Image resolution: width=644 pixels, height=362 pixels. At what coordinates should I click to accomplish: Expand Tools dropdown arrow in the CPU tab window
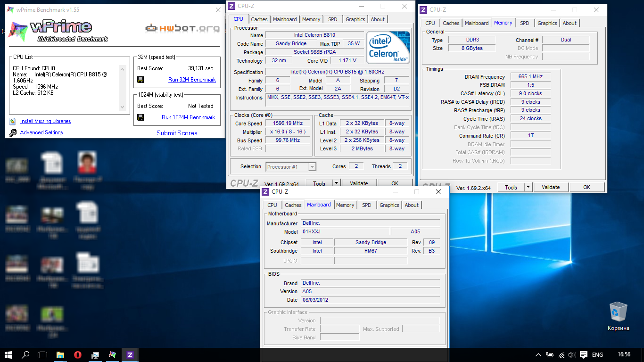[x=336, y=183]
